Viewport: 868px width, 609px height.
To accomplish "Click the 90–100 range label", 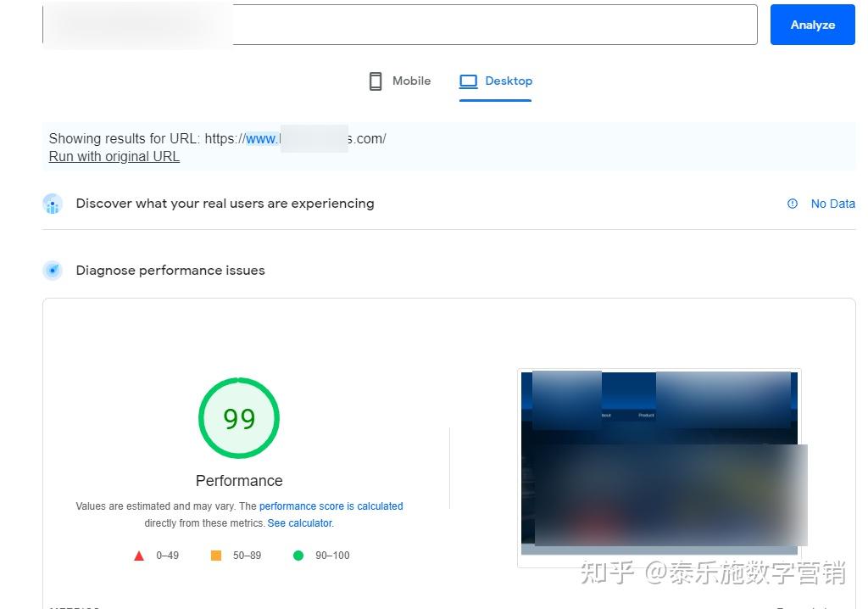I will tap(332, 556).
